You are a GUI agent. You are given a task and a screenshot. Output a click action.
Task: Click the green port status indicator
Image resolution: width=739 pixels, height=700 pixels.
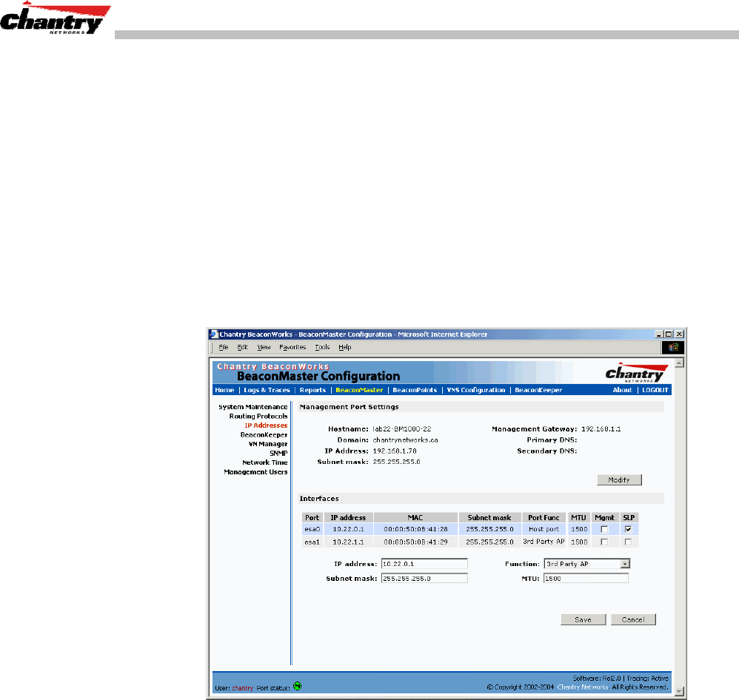(298, 686)
